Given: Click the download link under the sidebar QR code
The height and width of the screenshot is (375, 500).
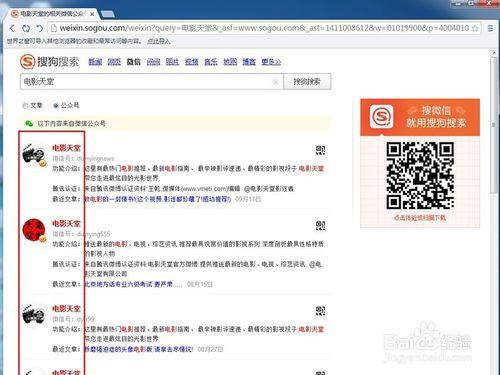Looking at the screenshot, I should click(420, 218).
